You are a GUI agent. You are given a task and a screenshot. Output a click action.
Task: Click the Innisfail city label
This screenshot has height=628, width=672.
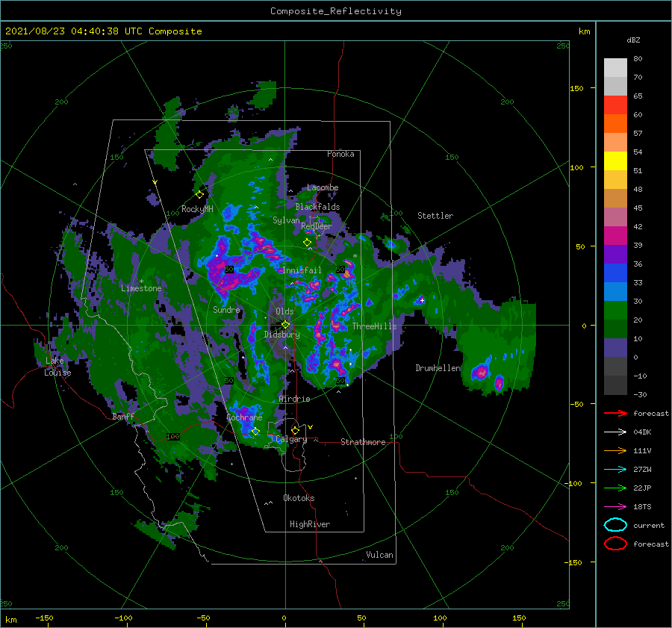(302, 270)
